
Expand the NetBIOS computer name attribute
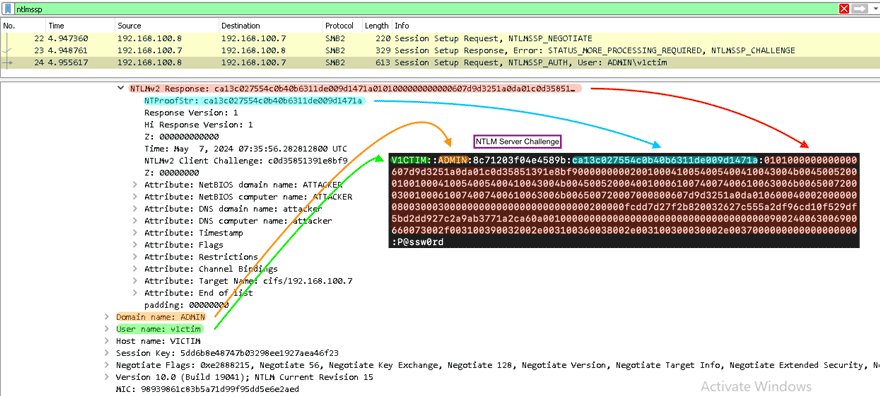point(135,197)
